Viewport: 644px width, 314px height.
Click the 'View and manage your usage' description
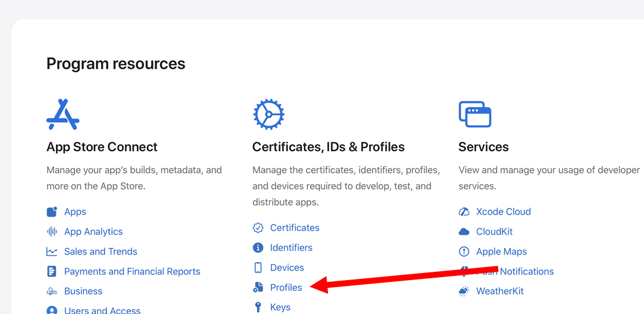tap(549, 178)
